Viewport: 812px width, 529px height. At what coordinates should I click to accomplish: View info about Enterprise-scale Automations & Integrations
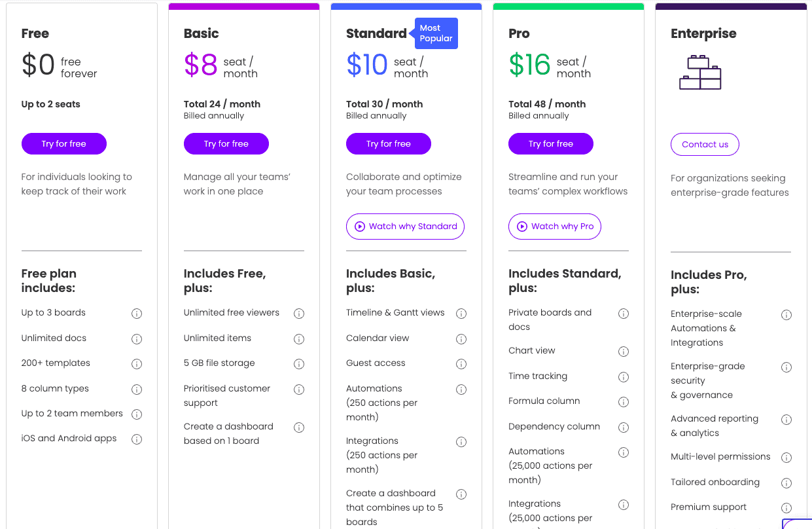[x=786, y=315]
